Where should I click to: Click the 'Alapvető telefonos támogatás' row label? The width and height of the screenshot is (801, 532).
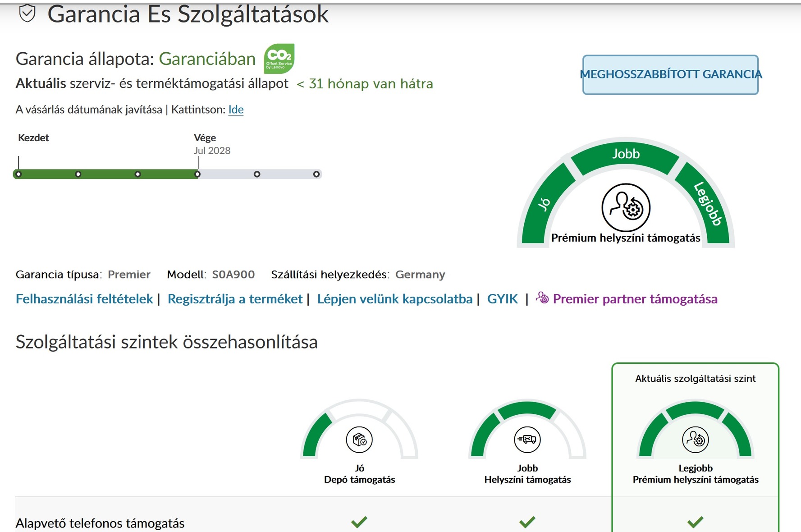(100, 523)
